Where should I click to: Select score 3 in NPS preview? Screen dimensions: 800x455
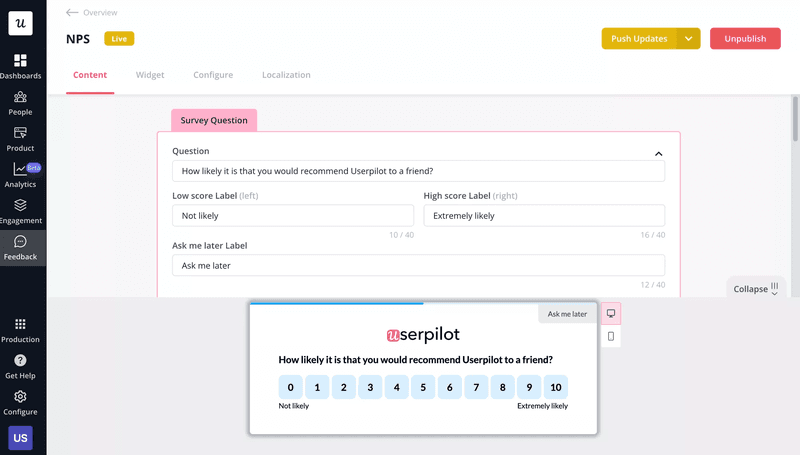tap(370, 387)
